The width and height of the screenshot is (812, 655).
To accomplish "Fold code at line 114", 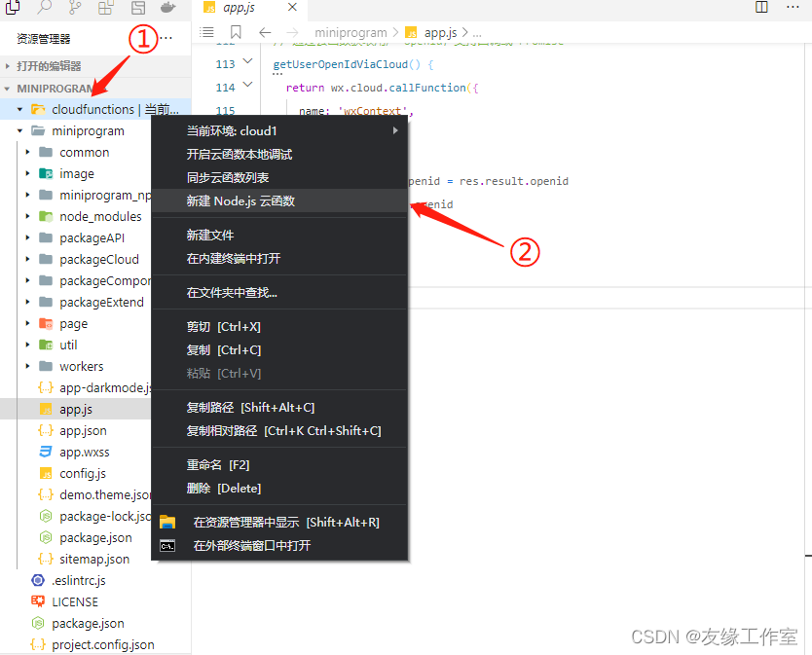I will pos(248,85).
